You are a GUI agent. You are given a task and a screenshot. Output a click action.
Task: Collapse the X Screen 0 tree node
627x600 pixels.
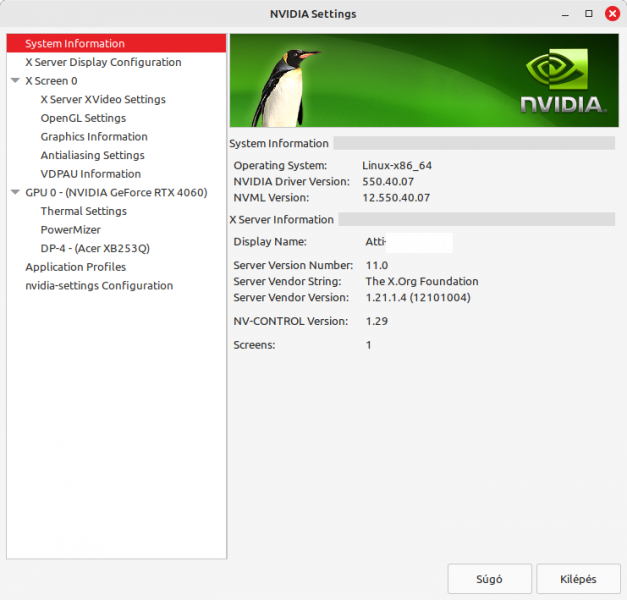pyautogui.click(x=15, y=81)
